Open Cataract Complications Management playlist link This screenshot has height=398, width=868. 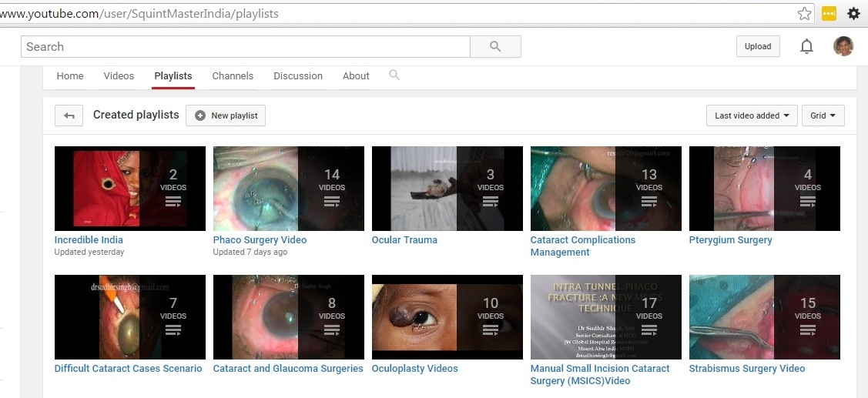point(583,246)
